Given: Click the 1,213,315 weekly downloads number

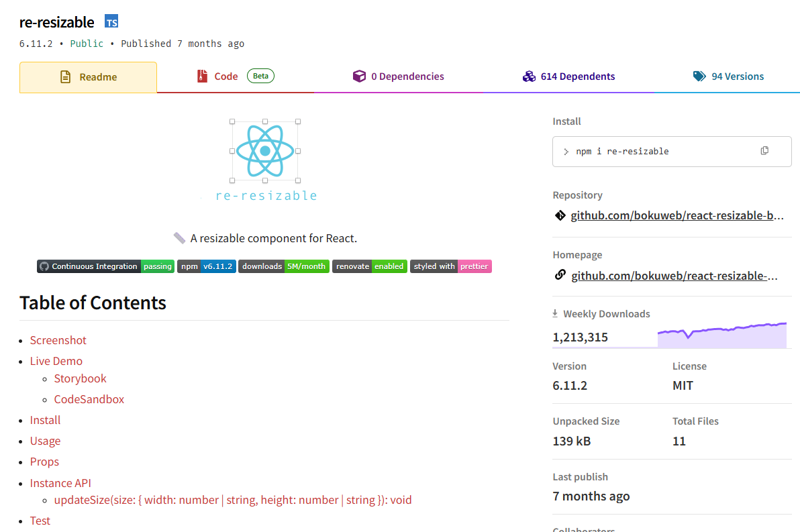Looking at the screenshot, I should coord(580,337).
